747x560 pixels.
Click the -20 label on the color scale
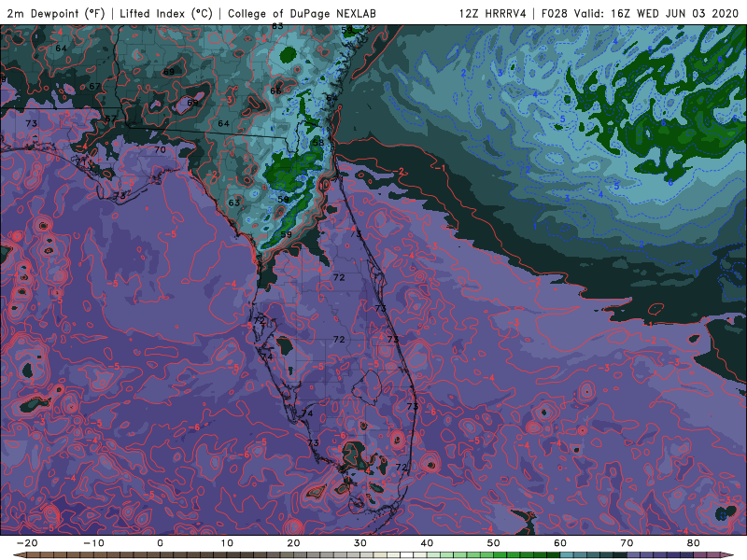click(x=27, y=543)
